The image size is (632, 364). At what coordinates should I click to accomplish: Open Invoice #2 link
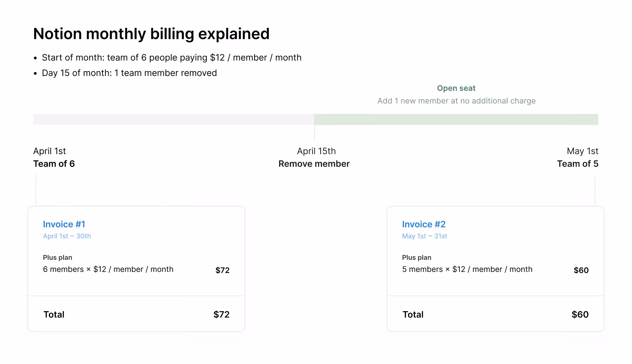point(423,224)
